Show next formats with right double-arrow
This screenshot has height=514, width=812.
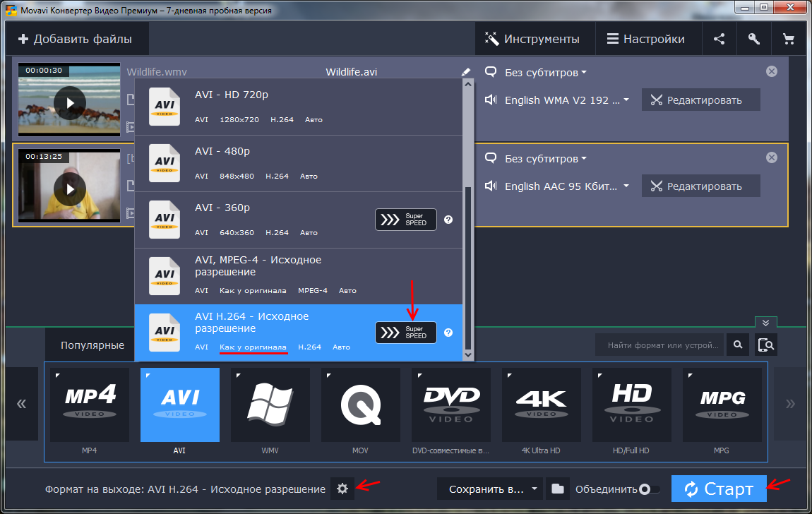[789, 404]
